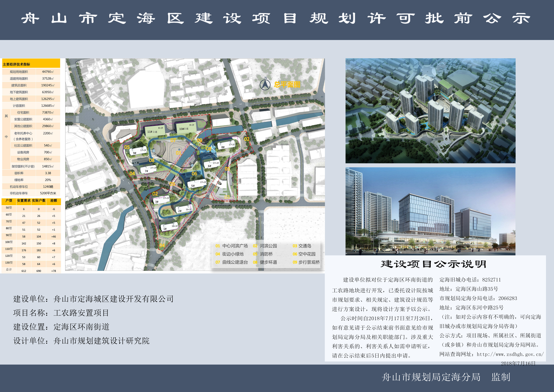Click the 差额 column header
This screenshot has height=392, width=554.
click(54, 201)
